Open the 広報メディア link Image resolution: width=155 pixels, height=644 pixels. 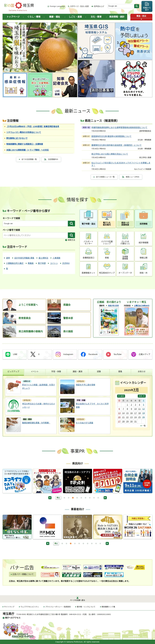[140, 354]
